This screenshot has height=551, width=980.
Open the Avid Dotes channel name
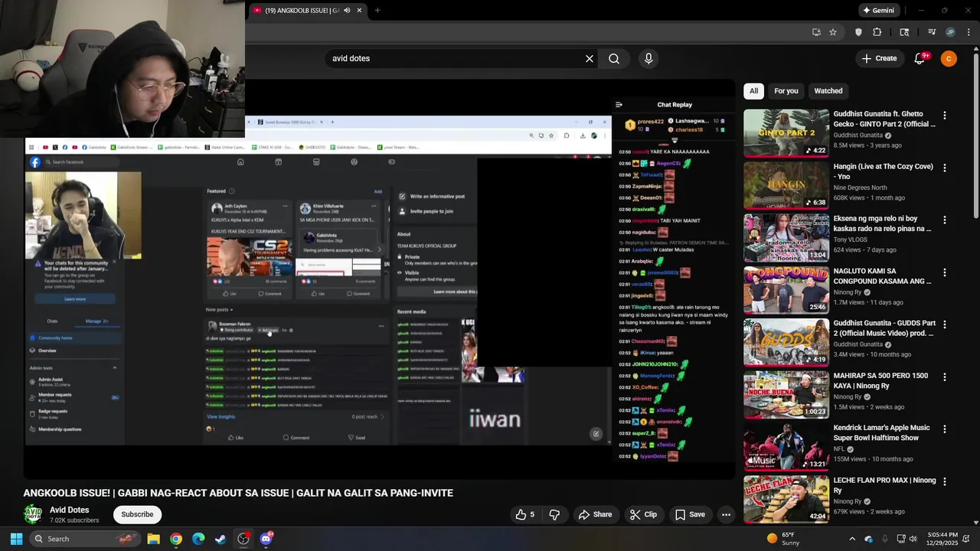coord(70,510)
